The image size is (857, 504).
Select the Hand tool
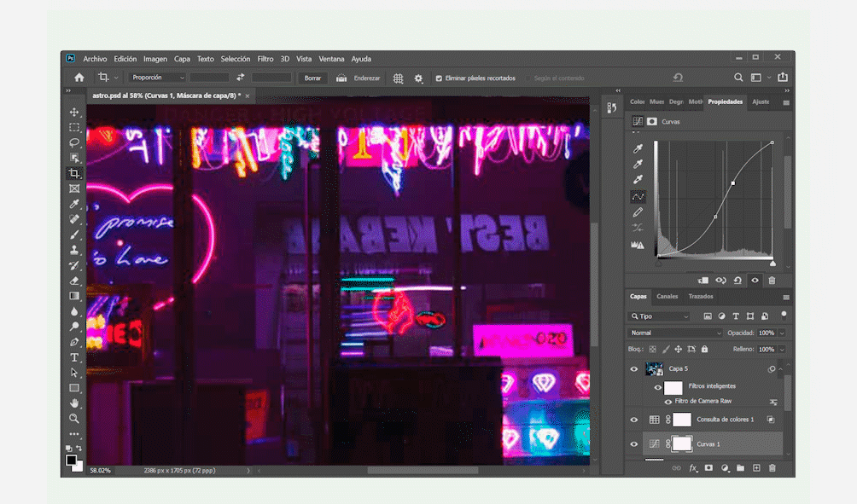(74, 403)
